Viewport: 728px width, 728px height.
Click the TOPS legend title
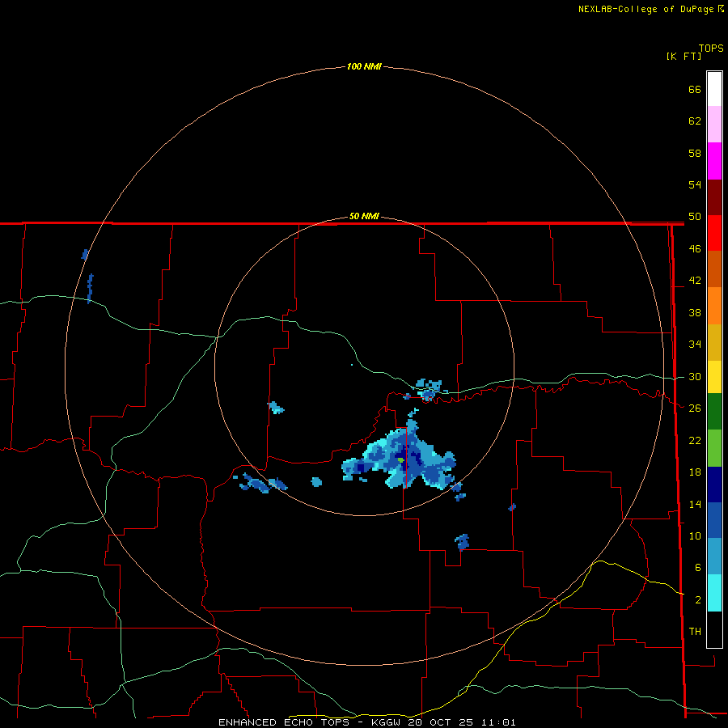711,48
